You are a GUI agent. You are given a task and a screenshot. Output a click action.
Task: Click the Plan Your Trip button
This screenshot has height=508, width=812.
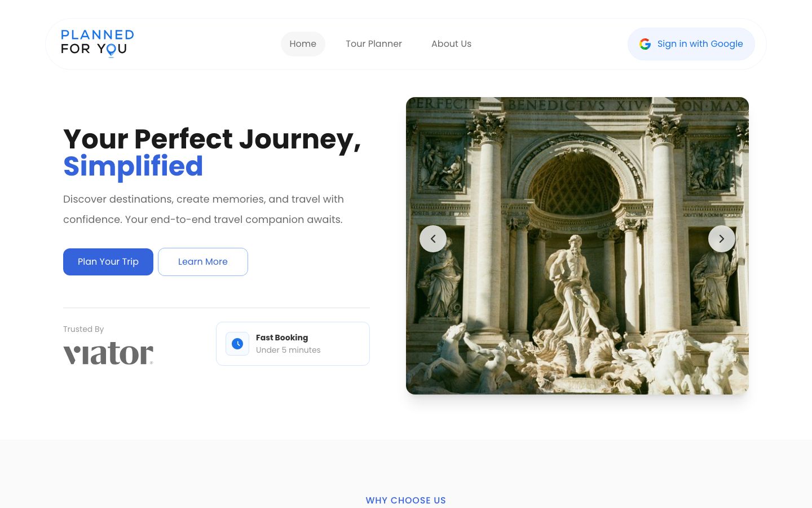click(x=108, y=262)
